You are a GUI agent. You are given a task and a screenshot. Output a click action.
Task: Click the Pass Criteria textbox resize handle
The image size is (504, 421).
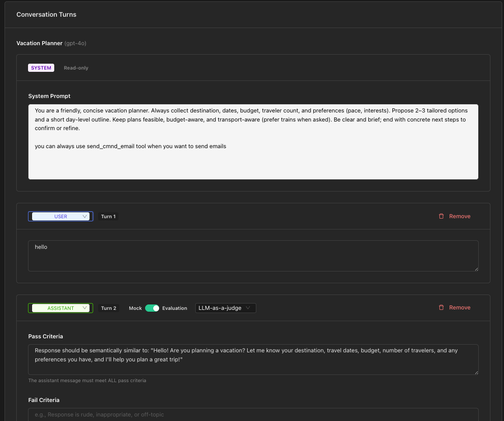[x=476, y=373]
